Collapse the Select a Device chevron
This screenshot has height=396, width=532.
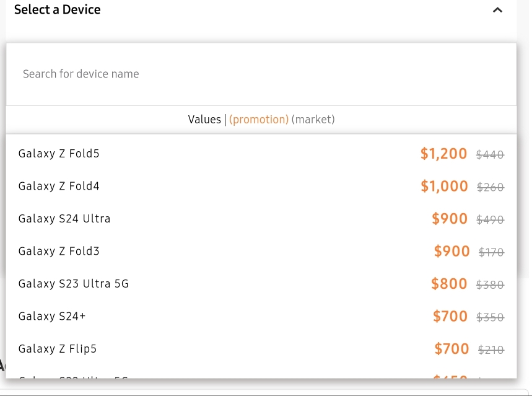click(497, 10)
